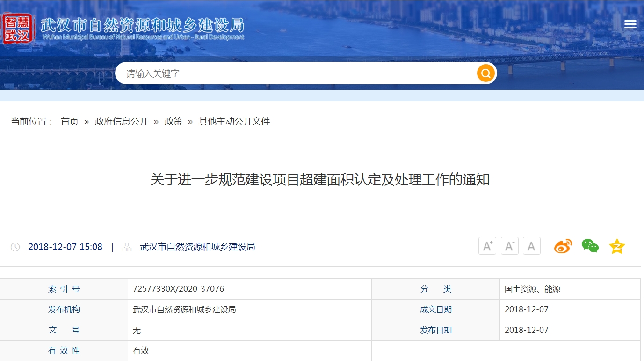
Task: Click the 有效性 label cell
Action: coord(64,351)
